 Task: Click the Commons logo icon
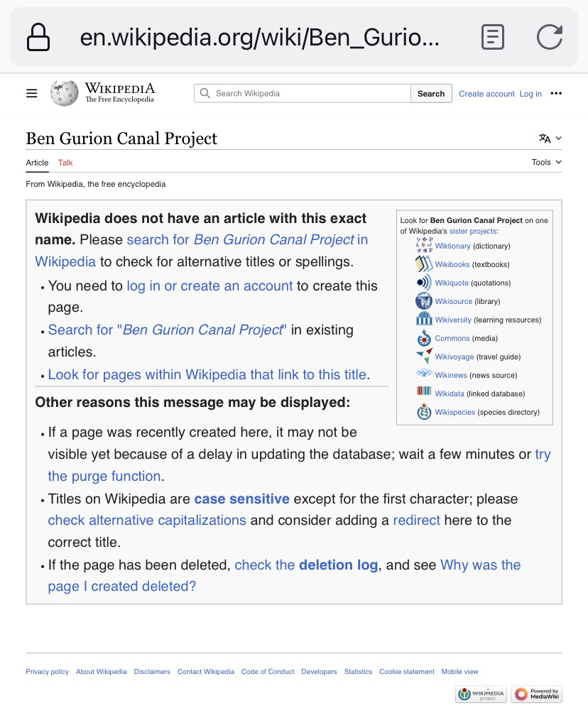[424, 337]
